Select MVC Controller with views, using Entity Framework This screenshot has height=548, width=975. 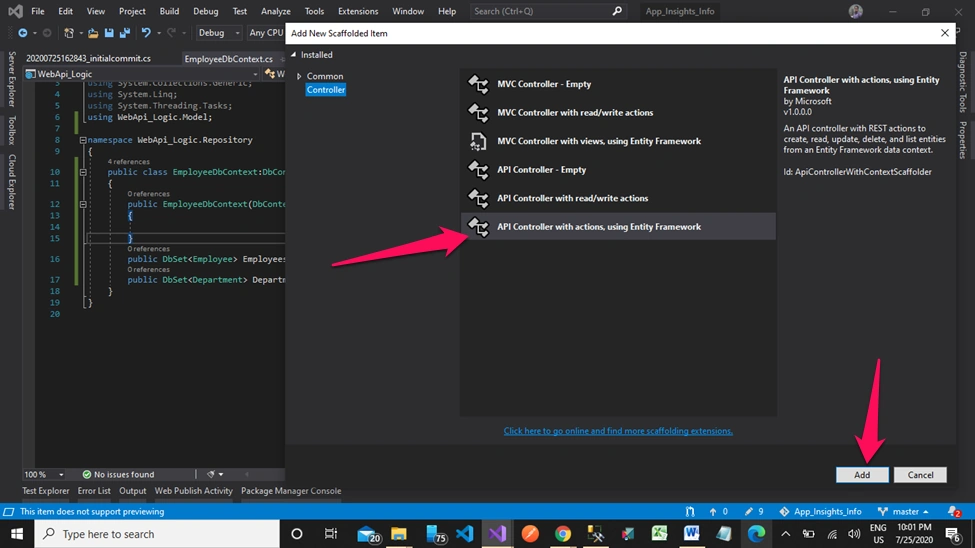[618, 141]
